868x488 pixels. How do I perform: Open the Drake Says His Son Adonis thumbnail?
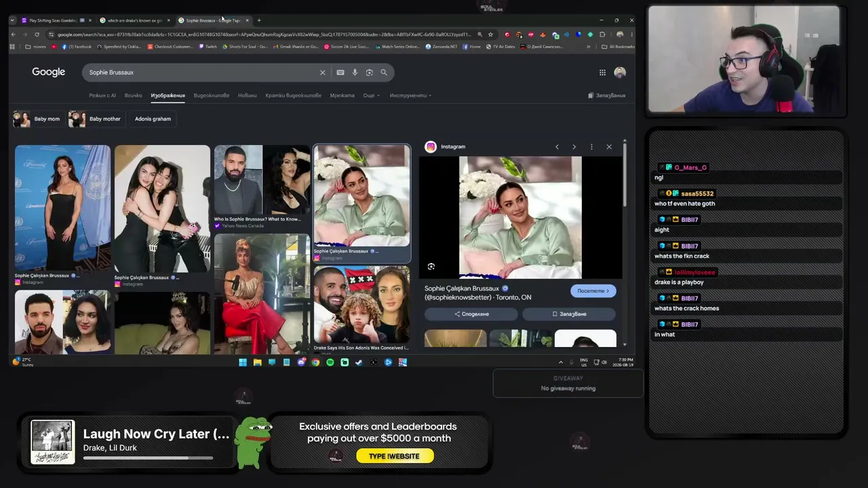[361, 305]
